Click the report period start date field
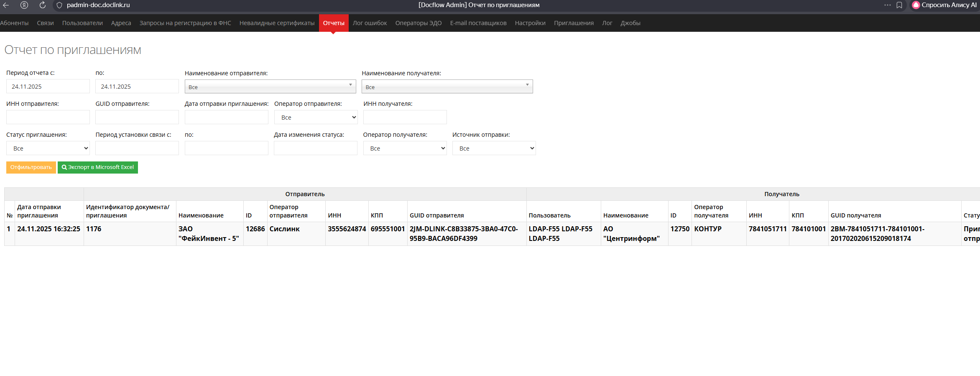980x376 pixels. coord(48,87)
